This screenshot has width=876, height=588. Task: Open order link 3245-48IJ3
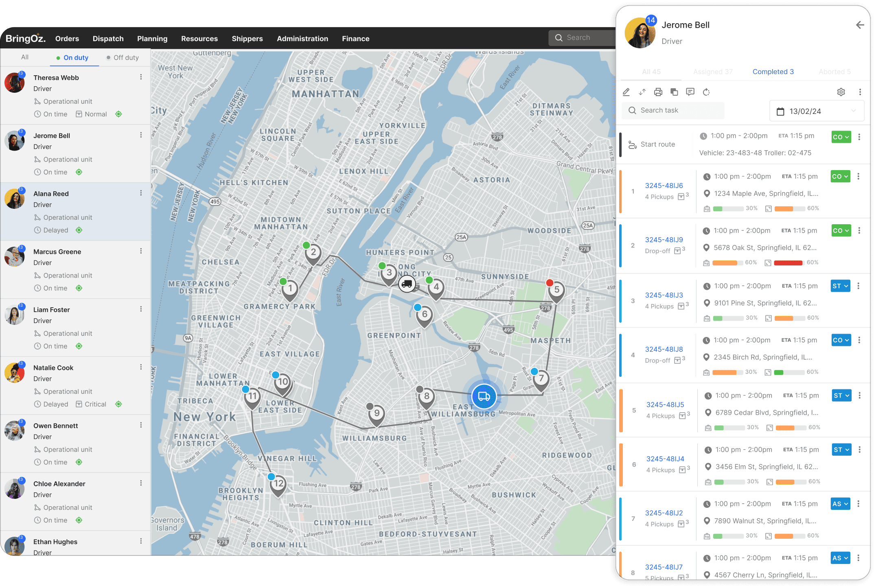tap(664, 295)
